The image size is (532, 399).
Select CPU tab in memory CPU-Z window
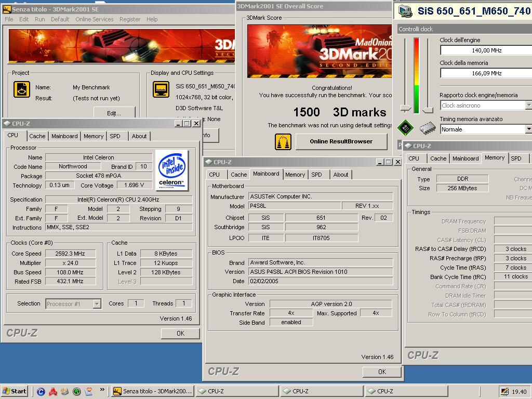414,158
